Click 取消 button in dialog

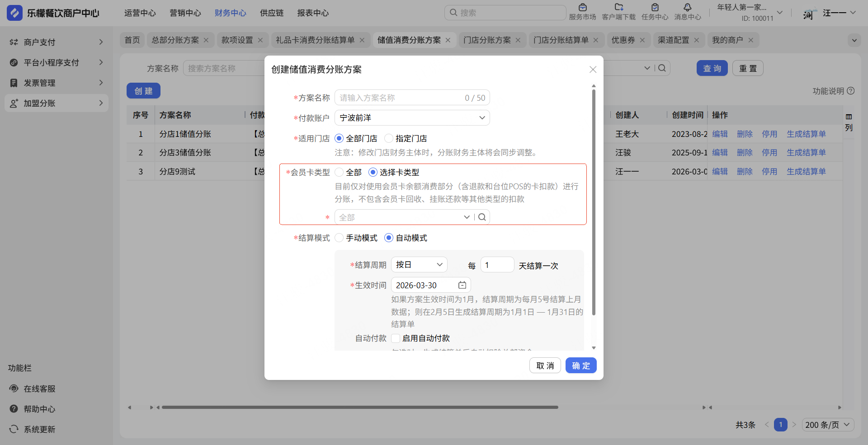545,365
